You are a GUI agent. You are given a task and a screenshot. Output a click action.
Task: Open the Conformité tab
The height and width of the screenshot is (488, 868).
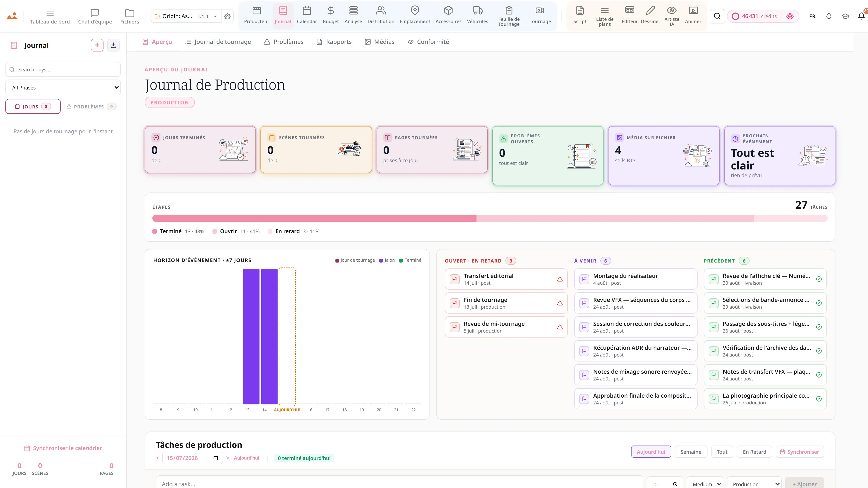point(428,42)
